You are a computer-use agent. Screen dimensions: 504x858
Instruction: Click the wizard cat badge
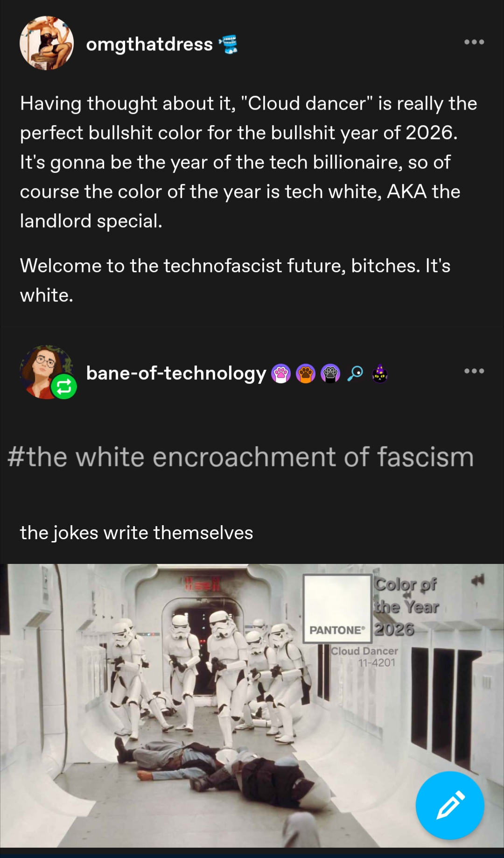coord(380,373)
